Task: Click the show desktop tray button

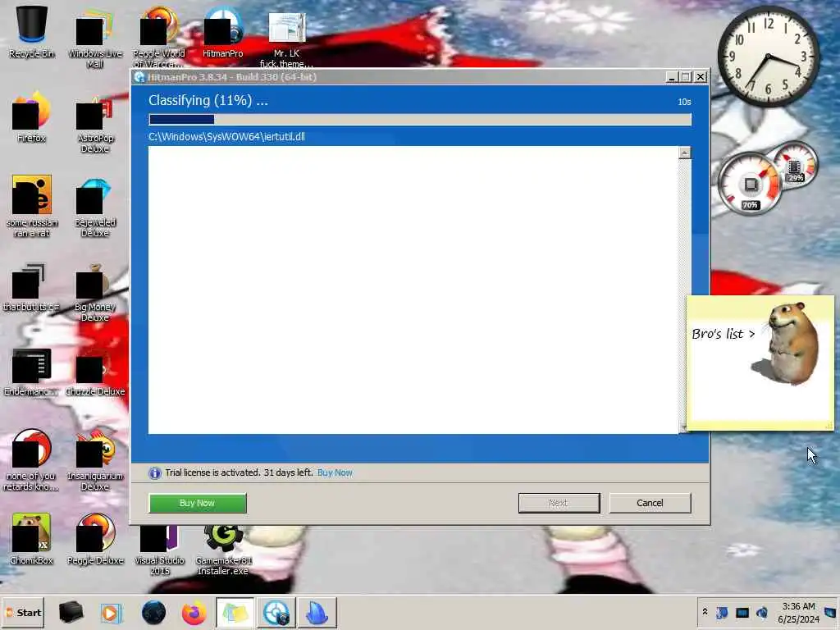Action: 832,612
